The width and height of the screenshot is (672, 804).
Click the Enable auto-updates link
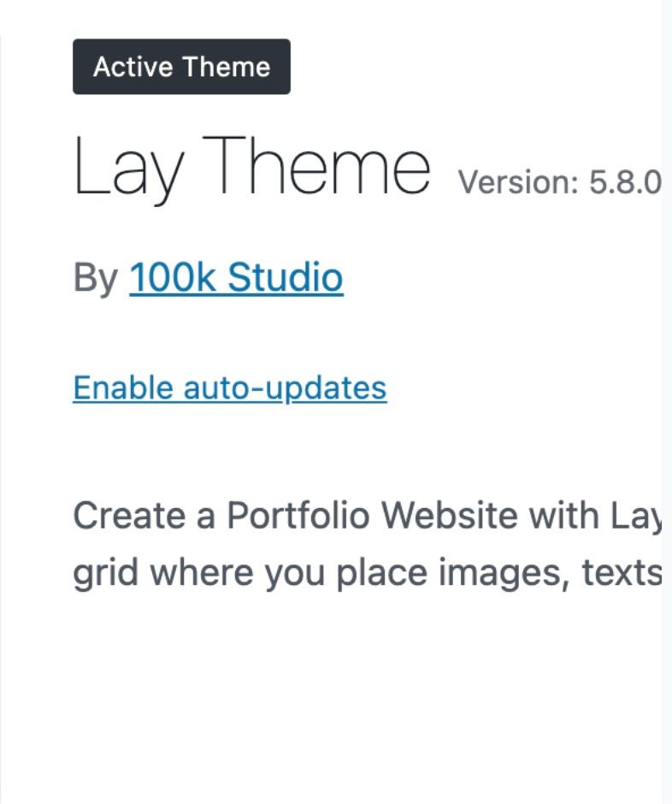click(229, 388)
